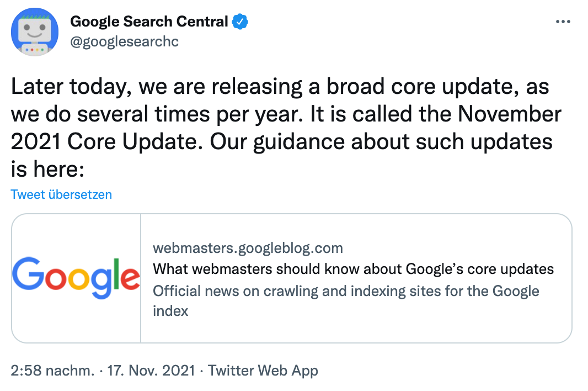Click the 17. Nov. 2021 date
Image resolution: width=588 pixels, height=391 pixels.
point(151,371)
